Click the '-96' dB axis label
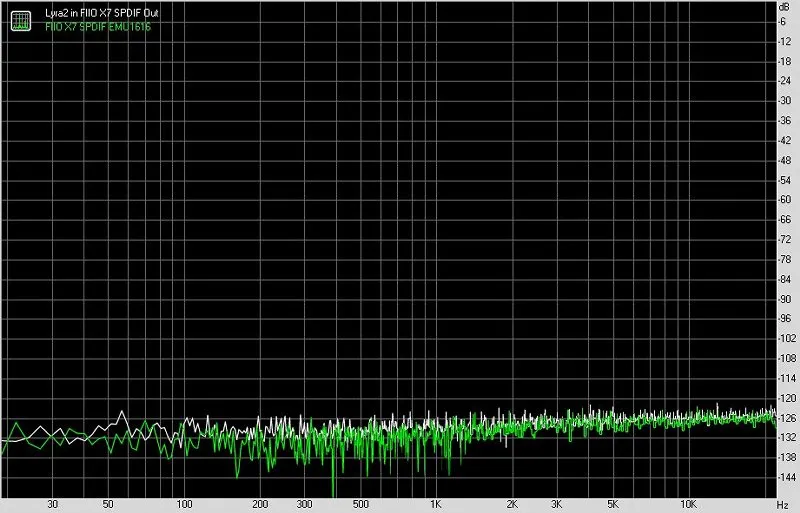 click(x=785, y=319)
